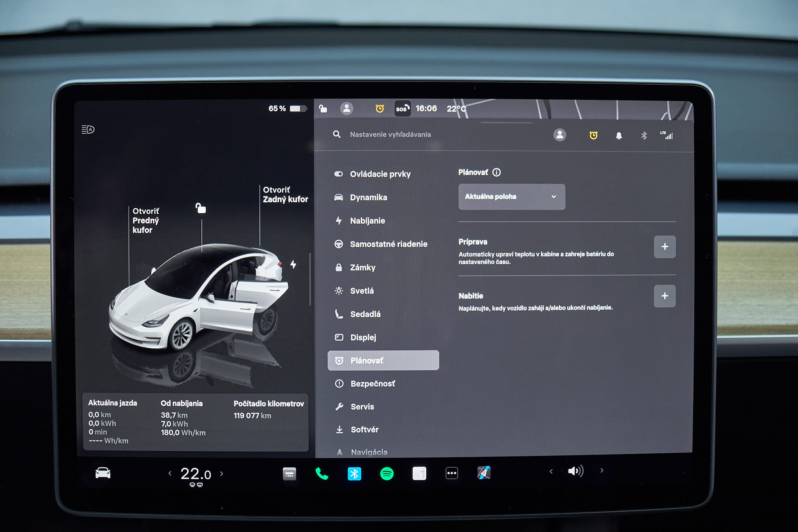
Task: Tap the 16:06 clock in status bar
Action: coord(426,108)
